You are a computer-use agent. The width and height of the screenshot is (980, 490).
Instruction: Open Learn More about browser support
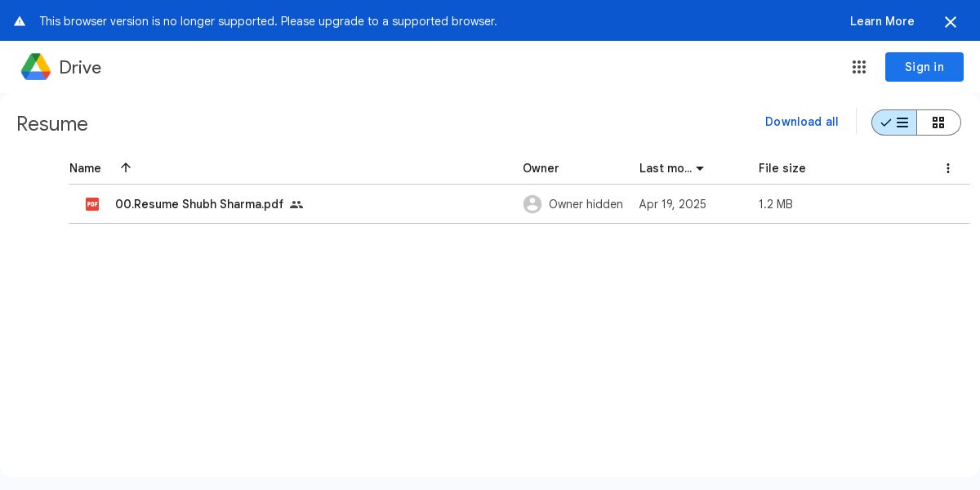[882, 21]
